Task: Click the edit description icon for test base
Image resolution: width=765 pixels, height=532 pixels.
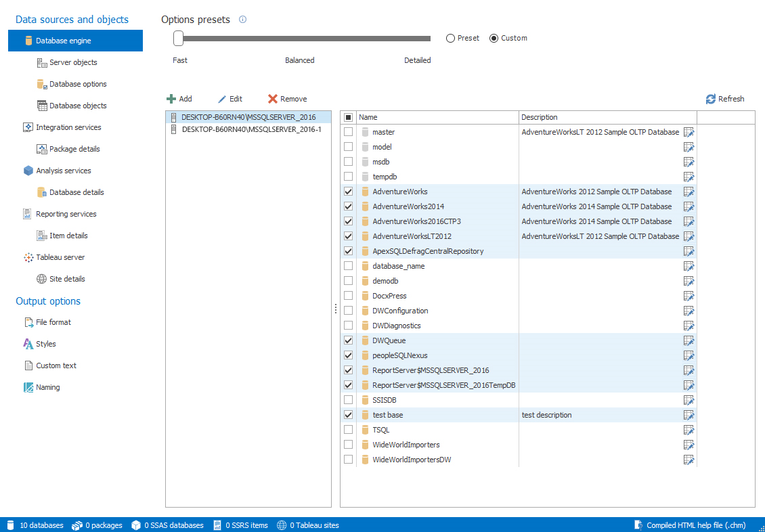Action: point(689,415)
